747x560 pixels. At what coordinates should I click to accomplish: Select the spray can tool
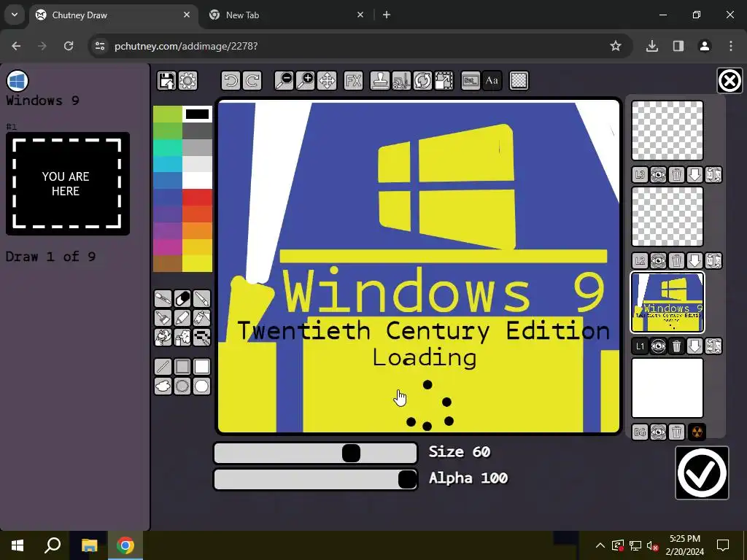pyautogui.click(x=182, y=337)
